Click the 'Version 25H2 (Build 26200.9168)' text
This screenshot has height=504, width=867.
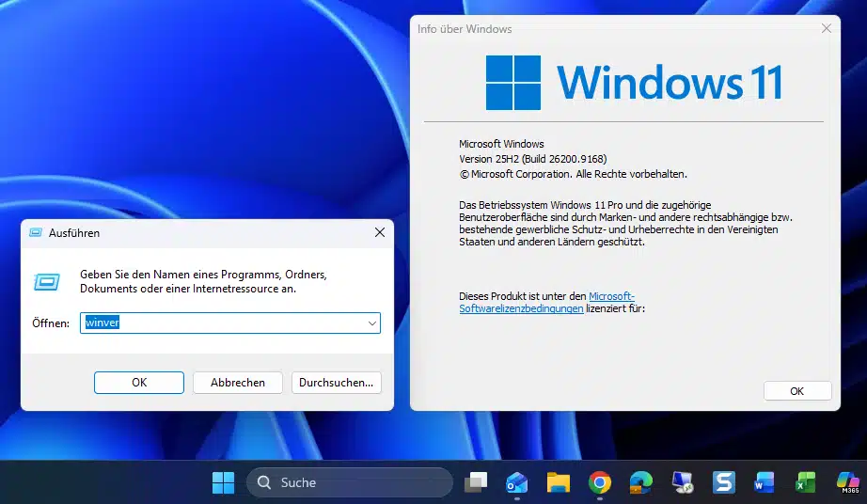point(533,159)
